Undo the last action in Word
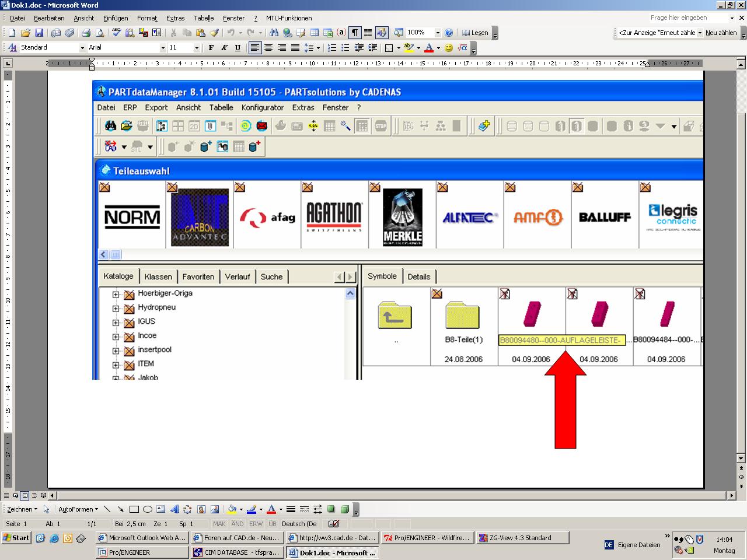This screenshot has width=747, height=560. [231, 33]
